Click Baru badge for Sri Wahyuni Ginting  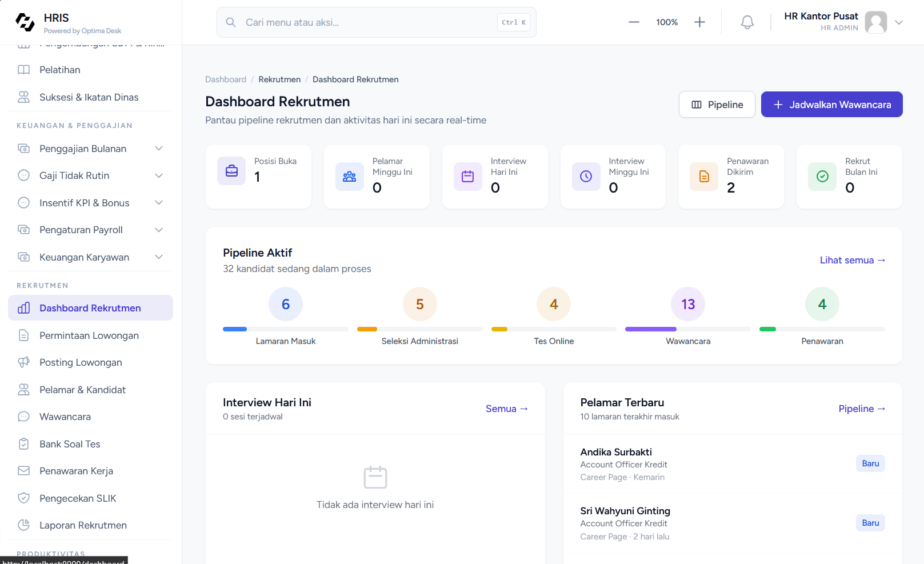(x=870, y=523)
